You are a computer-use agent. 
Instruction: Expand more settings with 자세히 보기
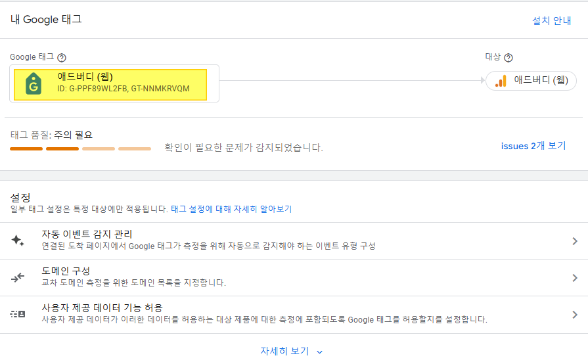point(292,352)
